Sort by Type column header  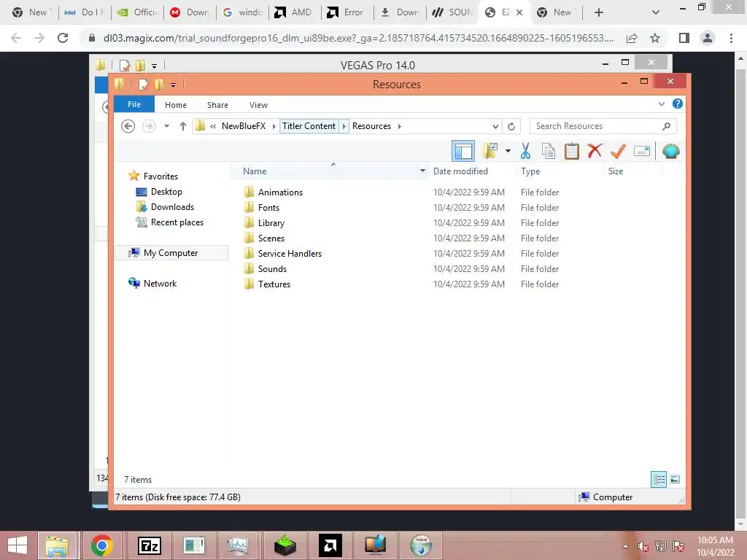pos(530,171)
